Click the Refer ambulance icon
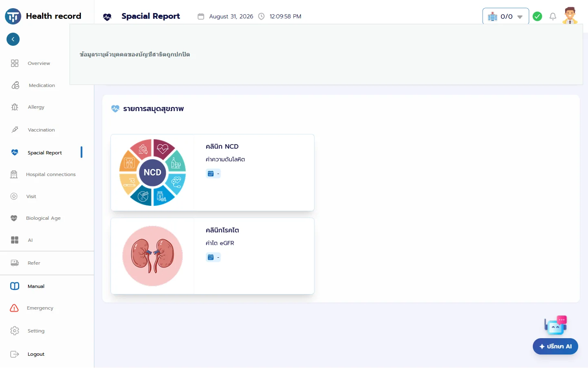This screenshot has height=368, width=588. pos(15,263)
